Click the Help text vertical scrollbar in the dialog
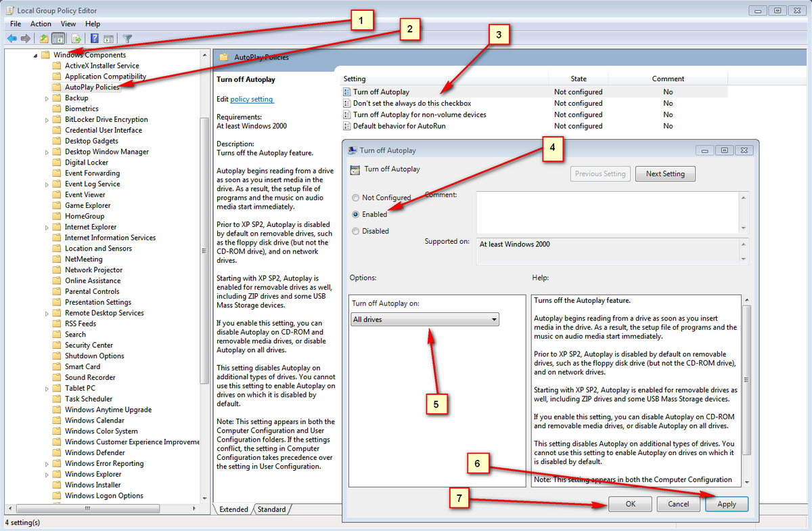812x531 pixels. [x=746, y=389]
